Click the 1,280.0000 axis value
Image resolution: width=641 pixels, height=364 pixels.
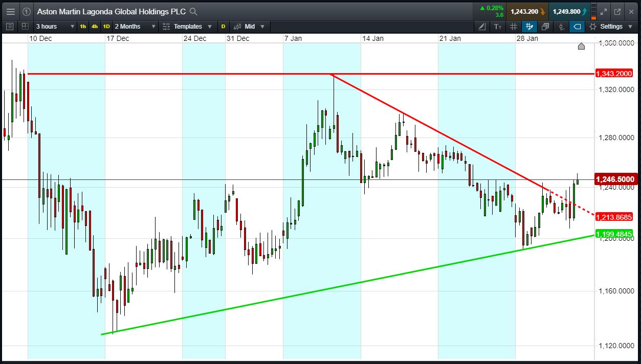[x=616, y=137]
